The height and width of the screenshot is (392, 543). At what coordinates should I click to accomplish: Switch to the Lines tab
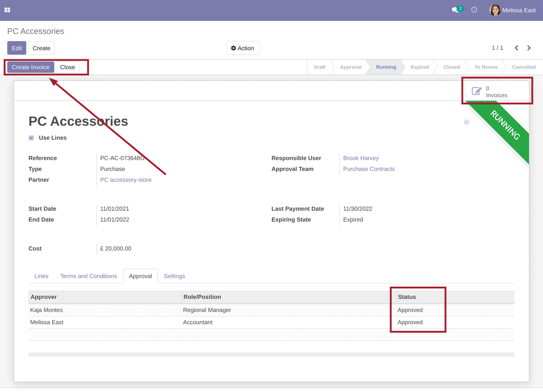pyautogui.click(x=41, y=276)
